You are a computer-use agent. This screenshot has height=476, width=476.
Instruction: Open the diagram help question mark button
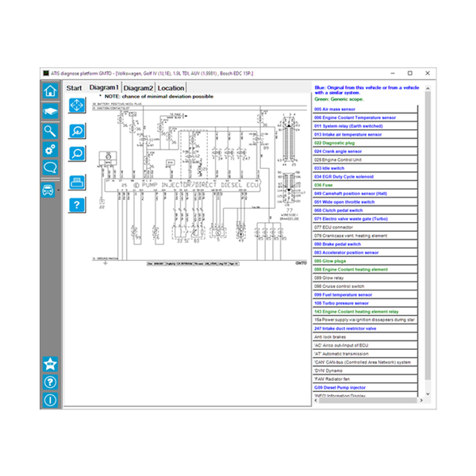pos(76,205)
